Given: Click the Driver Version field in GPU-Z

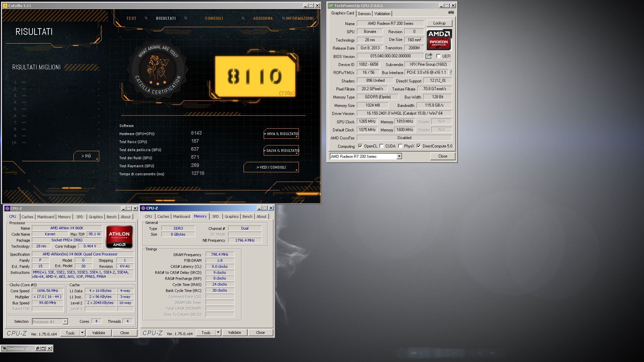Looking at the screenshot, I should 404,113.
